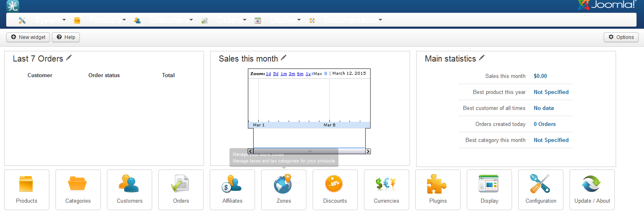Open the Categories folder icon
644x215 pixels.
click(x=78, y=189)
